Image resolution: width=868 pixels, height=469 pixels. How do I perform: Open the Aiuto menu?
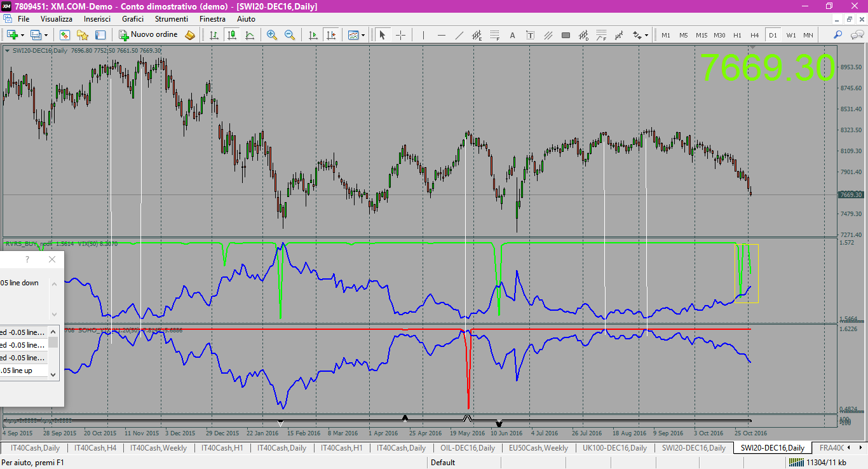click(x=246, y=19)
